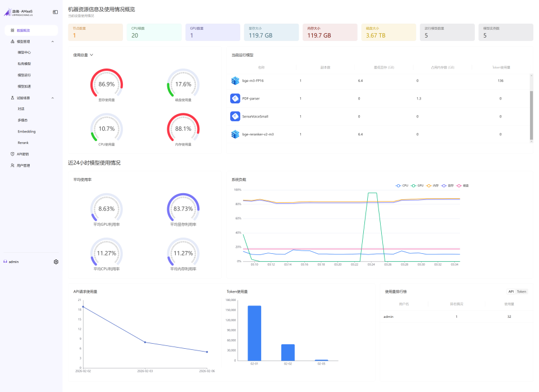Open settings via gear icon next to admin

pos(56,262)
